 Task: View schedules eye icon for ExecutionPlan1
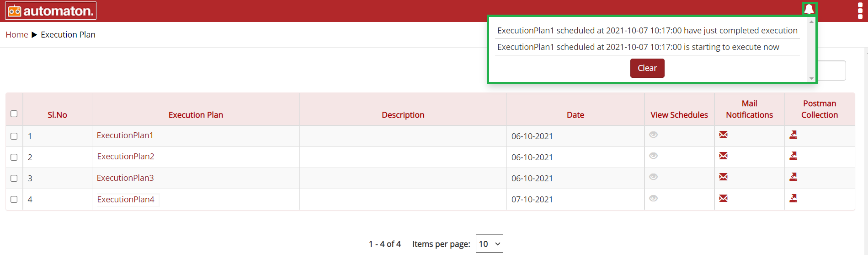654,135
